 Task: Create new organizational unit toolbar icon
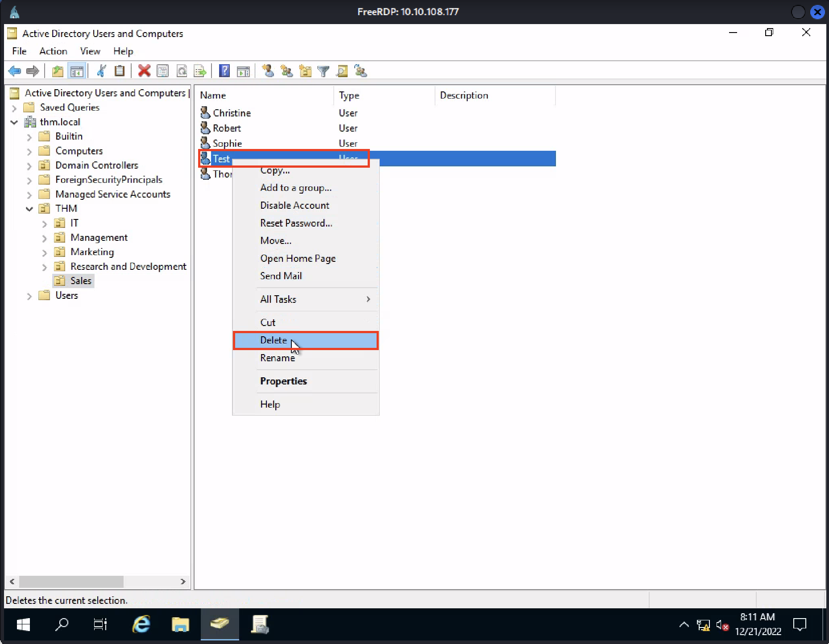[305, 71]
